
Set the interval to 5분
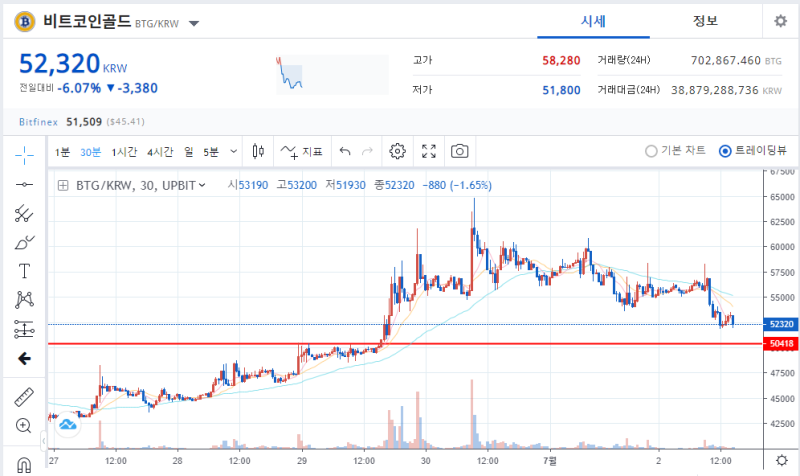coord(211,152)
